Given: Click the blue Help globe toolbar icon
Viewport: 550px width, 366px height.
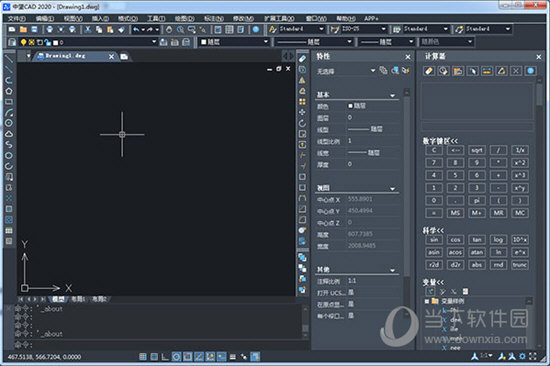Looking at the screenshot, I should 256,29.
